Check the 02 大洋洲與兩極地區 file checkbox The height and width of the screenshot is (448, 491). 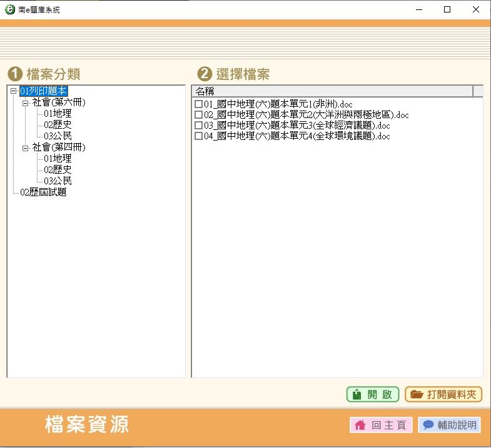pyautogui.click(x=198, y=115)
